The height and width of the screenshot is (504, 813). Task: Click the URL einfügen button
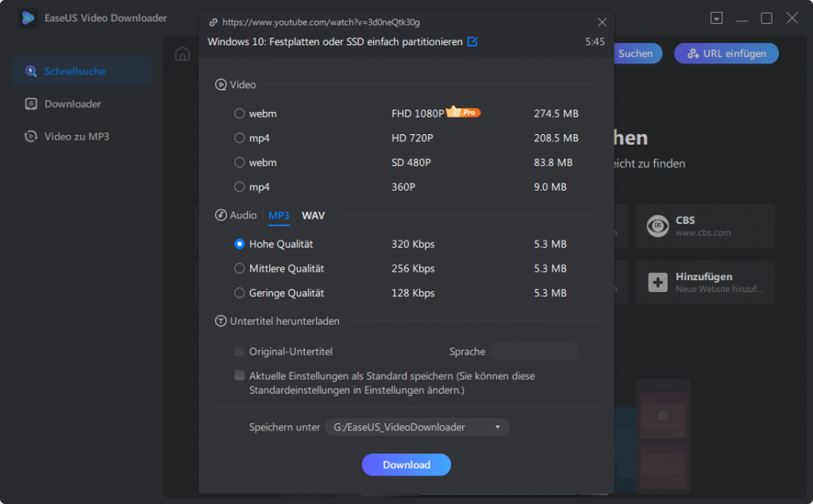tap(726, 53)
